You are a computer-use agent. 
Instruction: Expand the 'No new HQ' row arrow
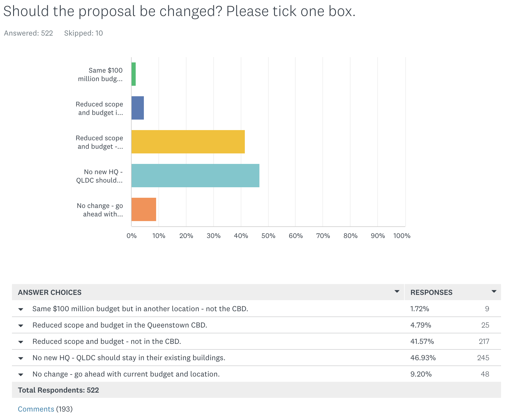tap(21, 358)
